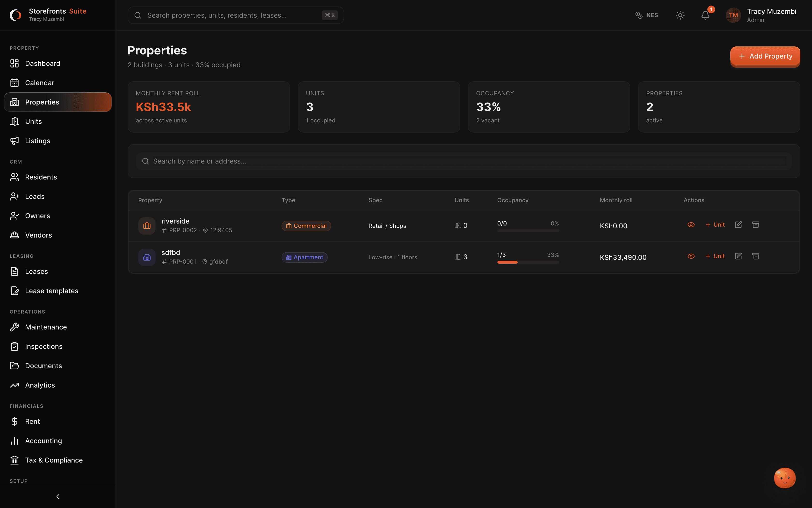Collapse the sidebar with the chevron
The image size is (812, 508).
click(58, 497)
